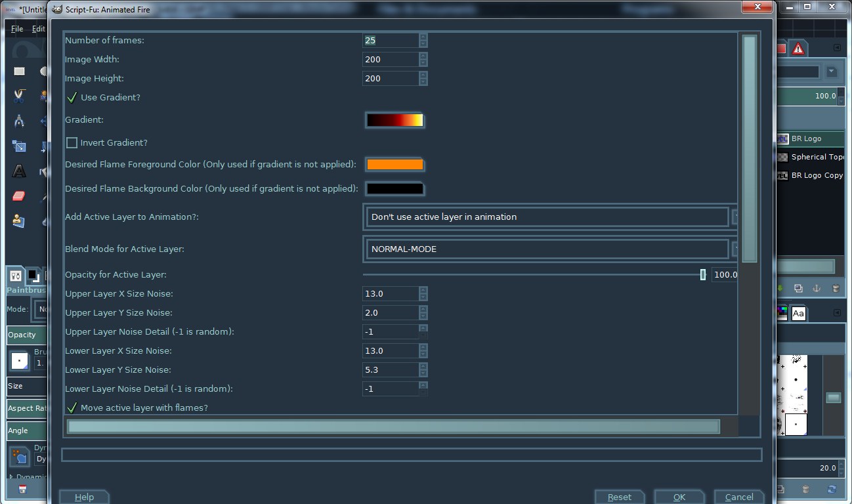Open the Fonts tab in right dock
852x504 pixels.
pyautogui.click(x=798, y=314)
